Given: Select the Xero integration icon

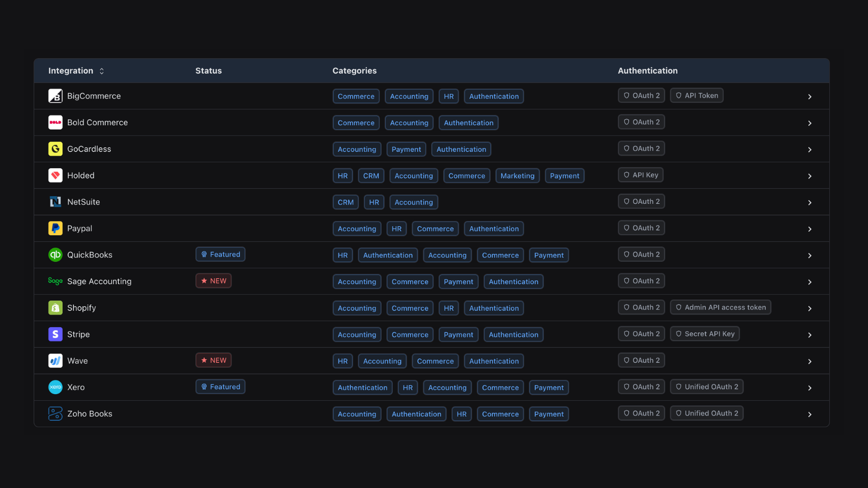Looking at the screenshot, I should coord(55,387).
